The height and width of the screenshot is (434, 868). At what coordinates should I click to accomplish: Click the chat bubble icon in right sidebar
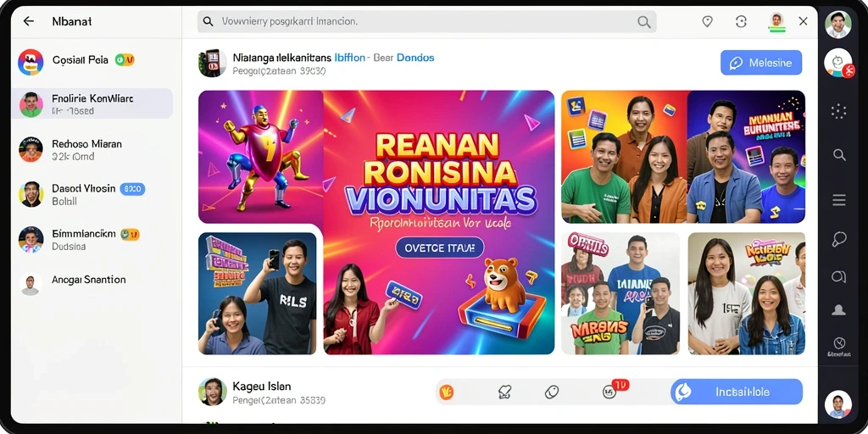(839, 239)
